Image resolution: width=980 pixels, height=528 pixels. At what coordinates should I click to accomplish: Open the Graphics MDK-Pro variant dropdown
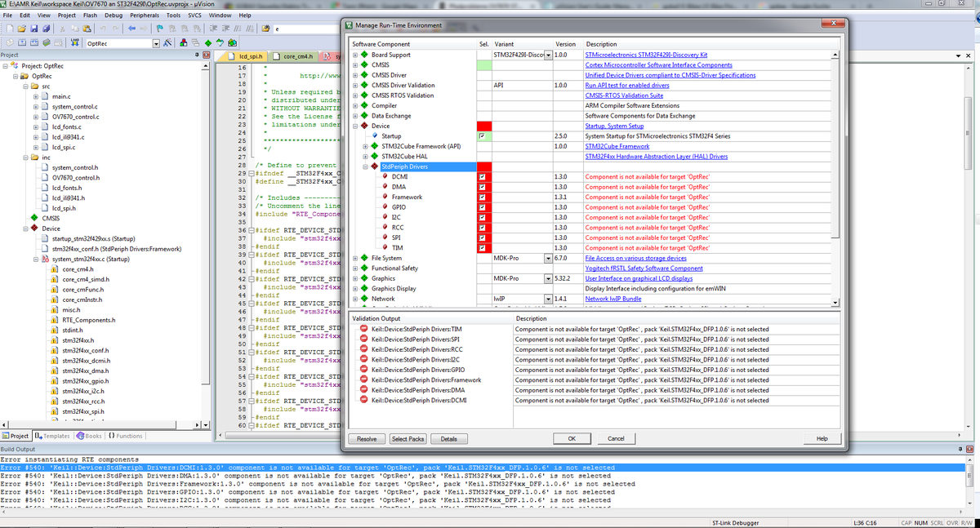pos(548,278)
